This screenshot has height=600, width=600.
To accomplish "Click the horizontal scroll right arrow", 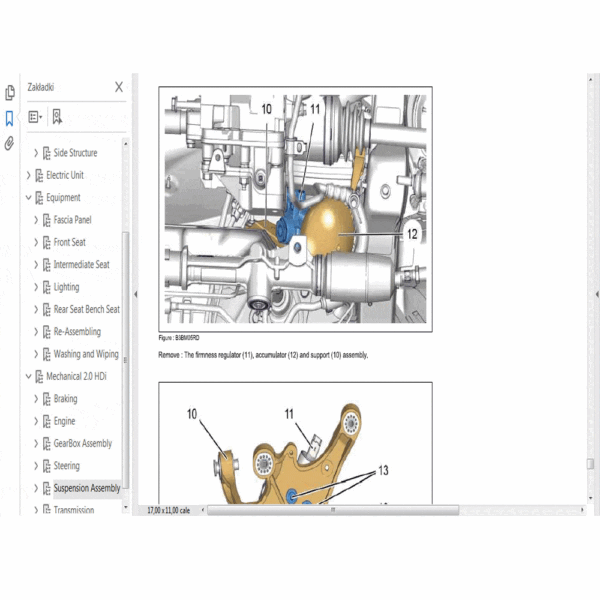I will (582, 510).
